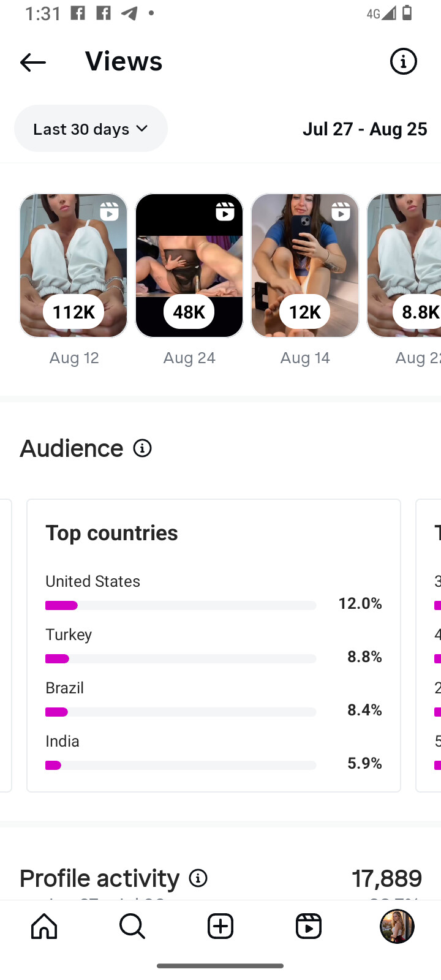Open the Views info icon
Image resolution: width=441 pixels, height=980 pixels.
coord(403,62)
